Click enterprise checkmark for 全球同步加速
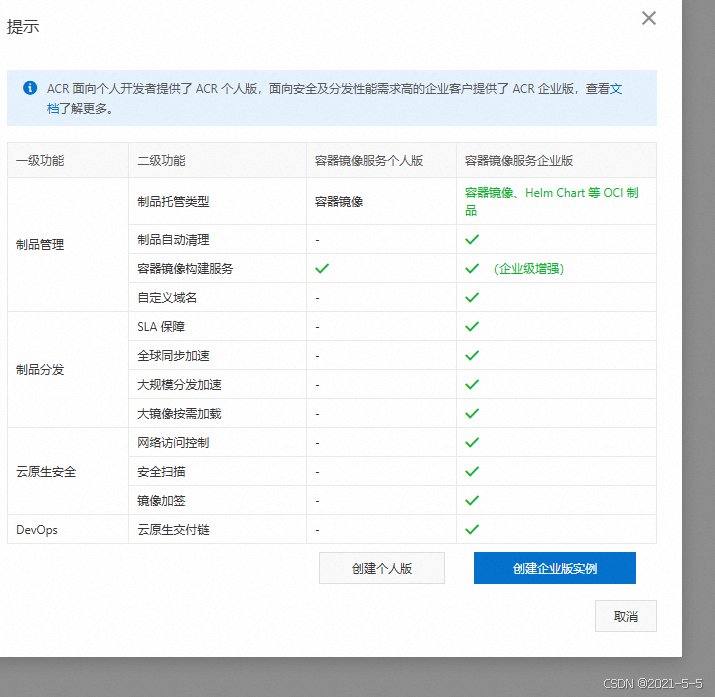 pos(472,356)
